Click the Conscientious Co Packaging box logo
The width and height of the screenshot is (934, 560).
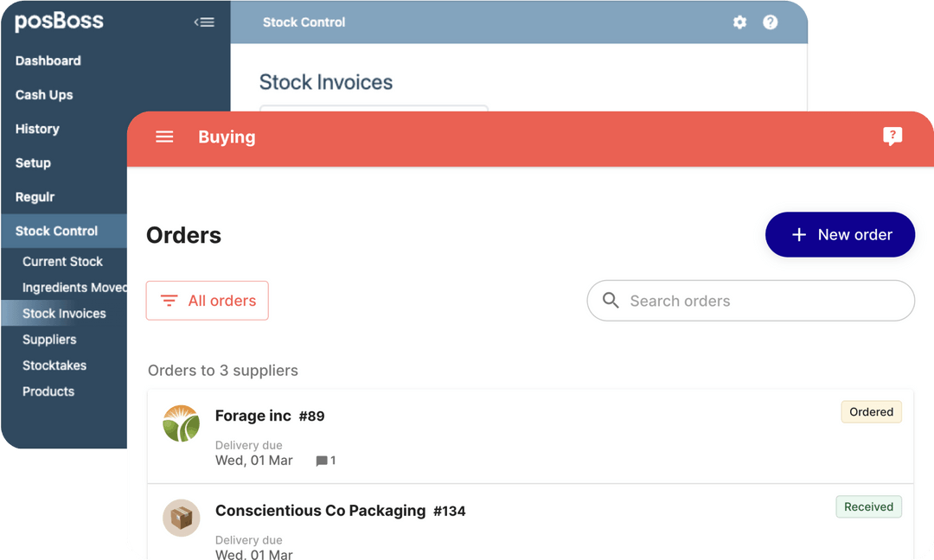[x=182, y=518]
